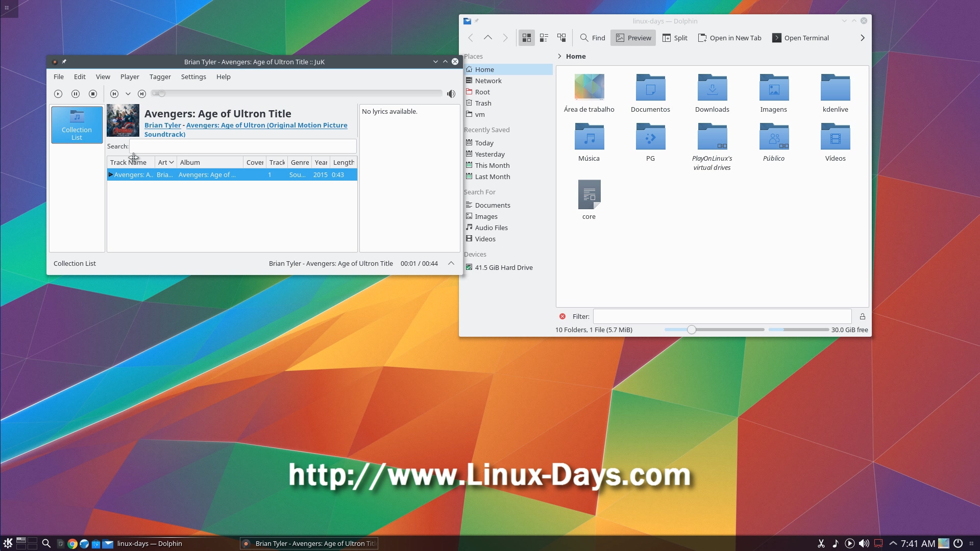Select vm in Places panel
Screen dimensions: 980x551
pos(508,115)
